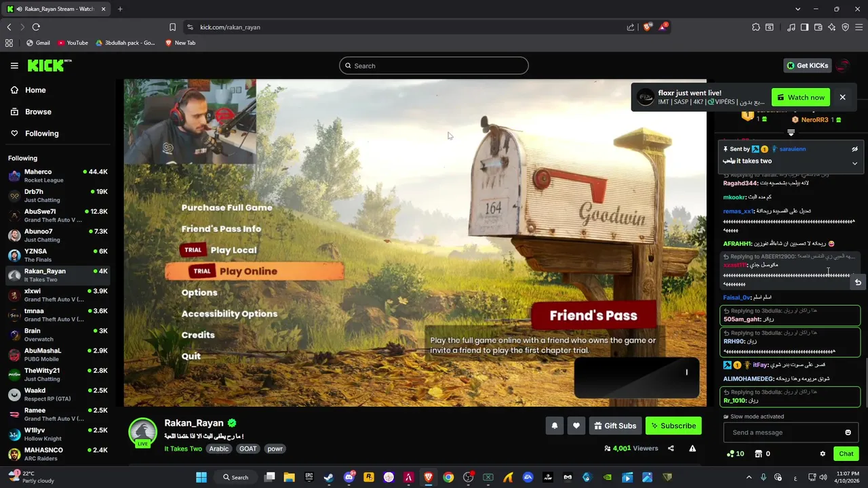Open the user profile avatar menu
The image size is (868, 488).
click(x=843, y=66)
